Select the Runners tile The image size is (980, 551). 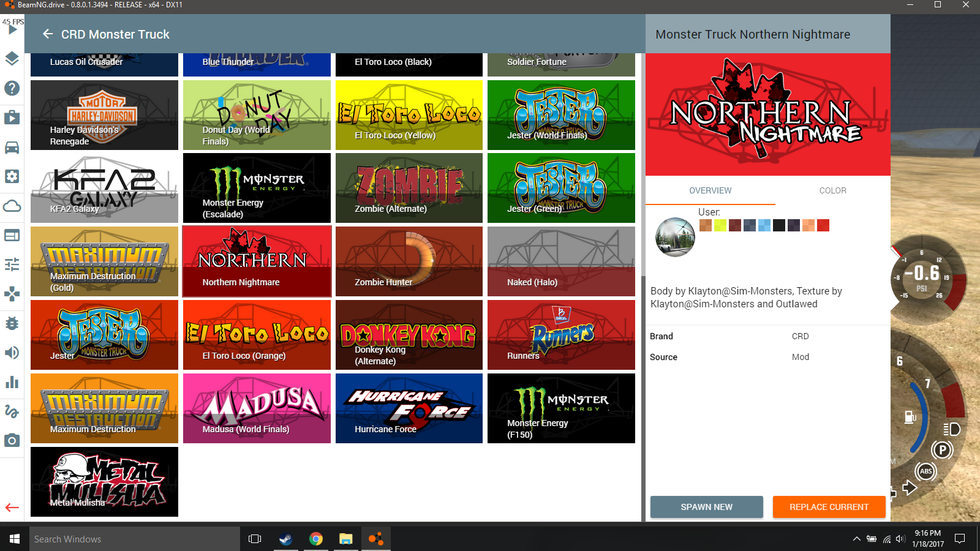[561, 335]
